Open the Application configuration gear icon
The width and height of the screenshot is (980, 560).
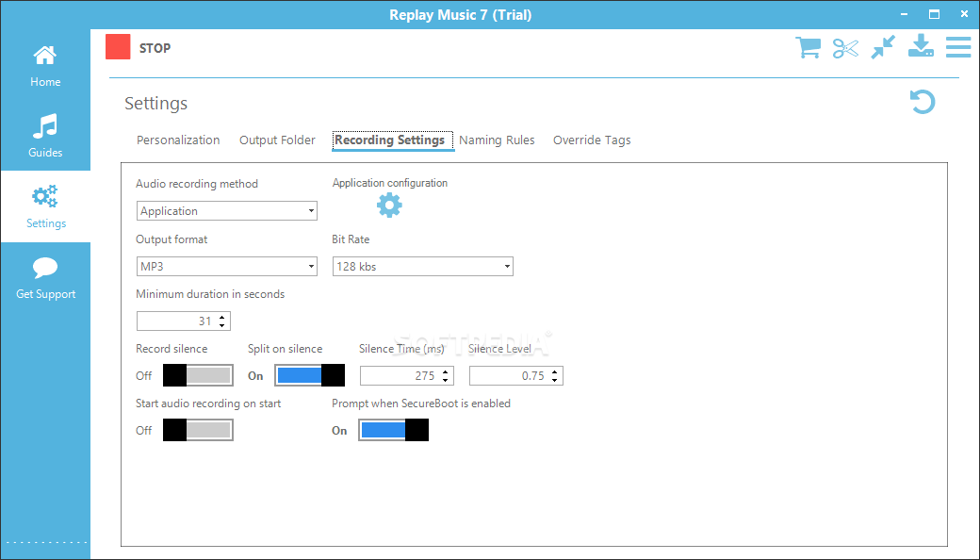pos(389,205)
